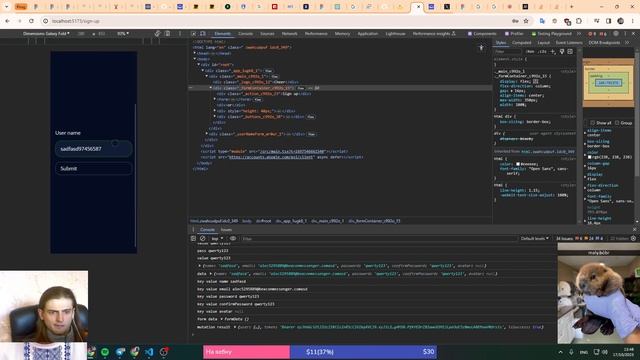The image size is (640, 360).
Task: Open the Layout tab in styles pane
Action: point(543,42)
